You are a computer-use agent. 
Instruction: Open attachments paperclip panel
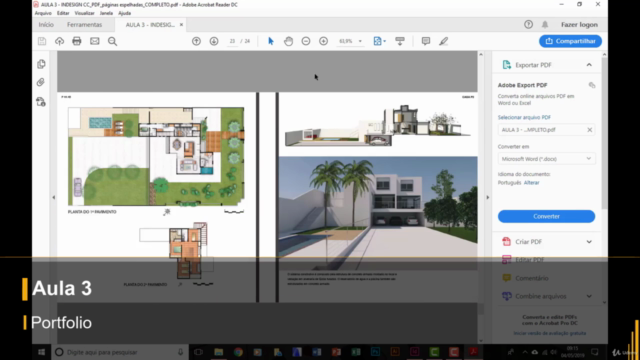click(41, 82)
